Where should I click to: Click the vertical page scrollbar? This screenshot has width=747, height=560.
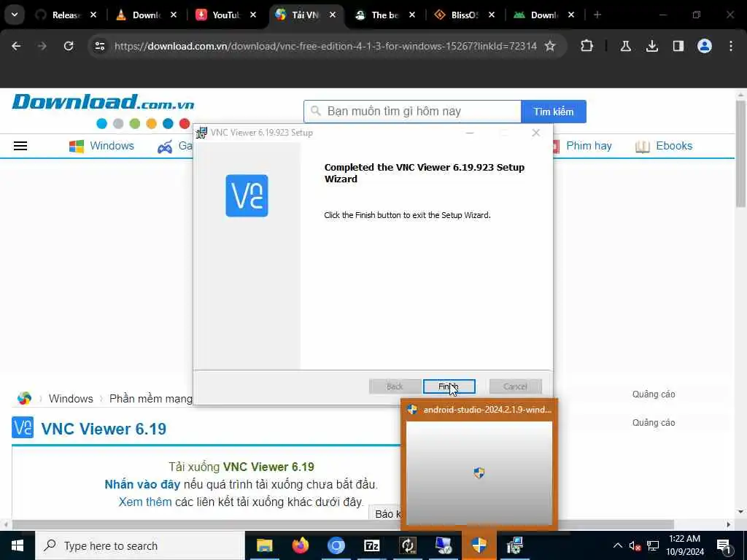click(740, 155)
